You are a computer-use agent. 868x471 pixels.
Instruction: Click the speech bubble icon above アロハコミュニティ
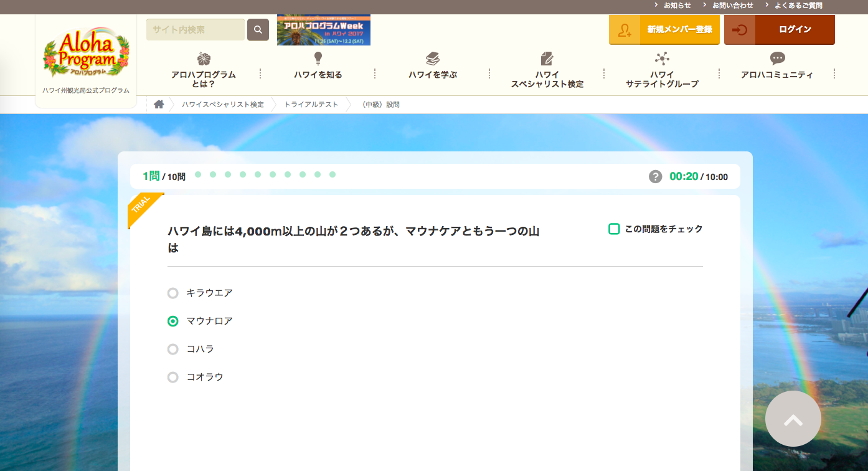pos(777,59)
